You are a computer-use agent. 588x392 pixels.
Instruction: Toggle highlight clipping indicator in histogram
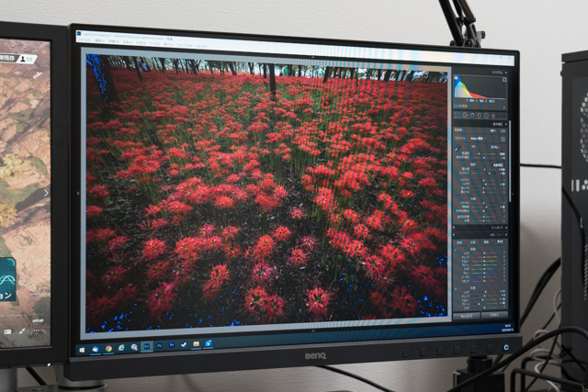504,80
